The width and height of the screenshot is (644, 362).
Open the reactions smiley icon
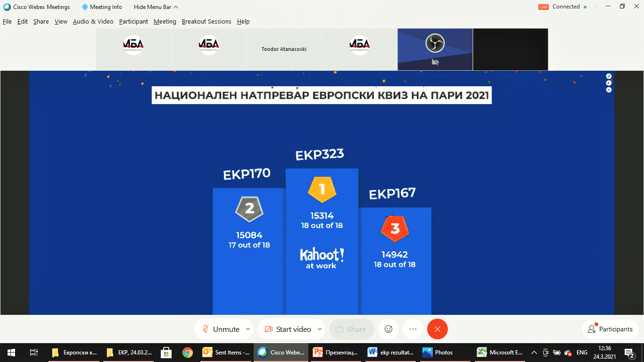click(x=388, y=329)
